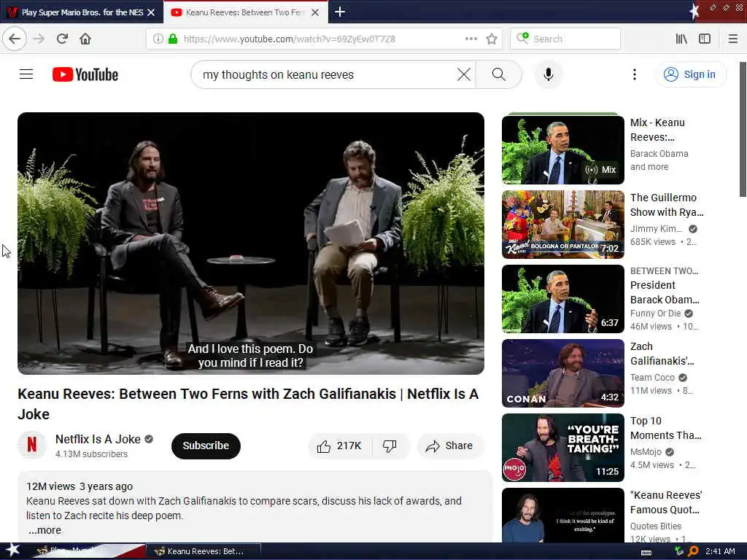Reload the page with refresh icon
Image resolution: width=747 pixels, height=560 pixels.
pyautogui.click(x=62, y=39)
